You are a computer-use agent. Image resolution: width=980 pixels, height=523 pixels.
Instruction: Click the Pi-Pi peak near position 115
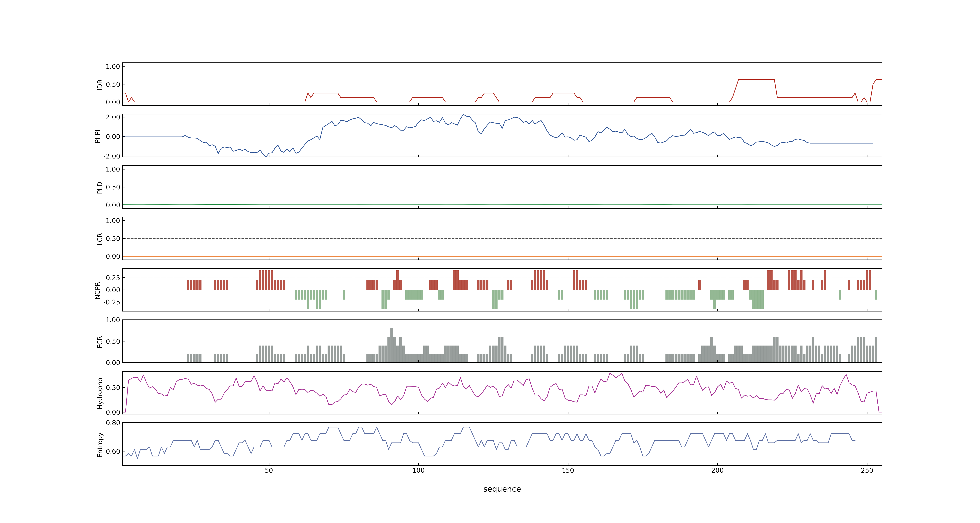pos(463,115)
